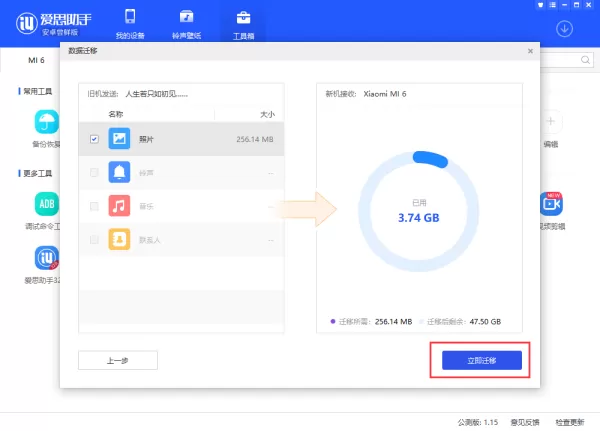Image resolution: width=600 pixels, height=431 pixels.
Task: Open the title bar menu list icon
Action: click(x=553, y=5)
